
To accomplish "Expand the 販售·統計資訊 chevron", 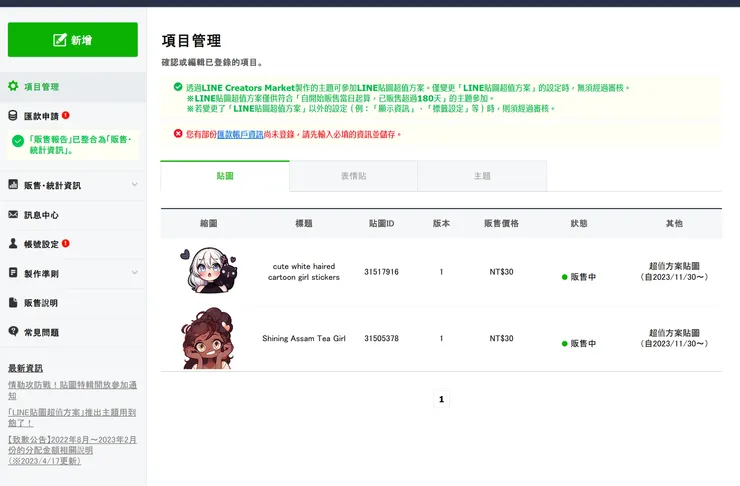I will tap(135, 184).
